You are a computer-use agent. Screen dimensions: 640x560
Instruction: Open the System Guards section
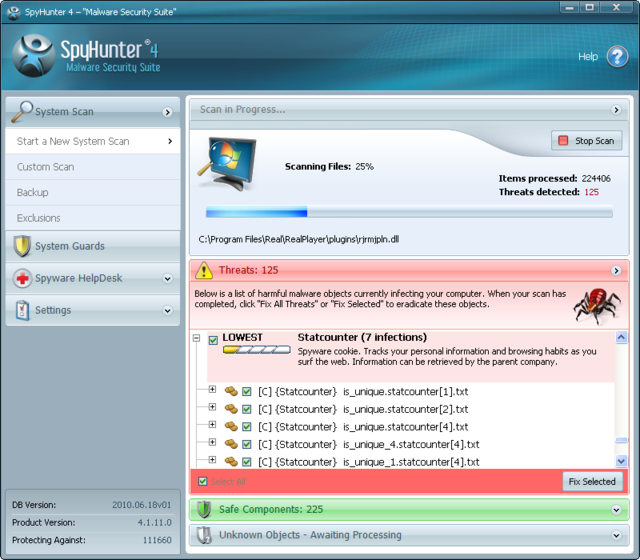tap(93, 246)
